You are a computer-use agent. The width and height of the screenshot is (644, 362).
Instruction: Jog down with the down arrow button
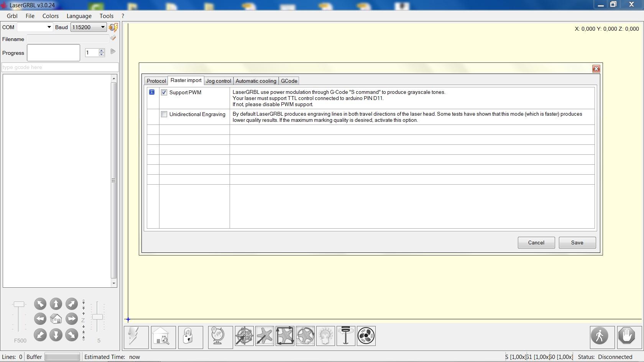coord(56,335)
